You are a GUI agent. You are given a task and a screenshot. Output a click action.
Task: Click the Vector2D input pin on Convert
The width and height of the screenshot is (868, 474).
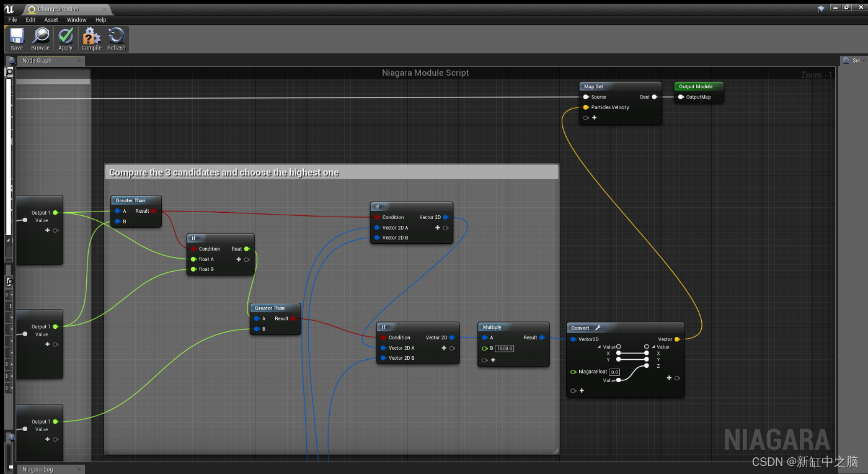tap(573, 339)
